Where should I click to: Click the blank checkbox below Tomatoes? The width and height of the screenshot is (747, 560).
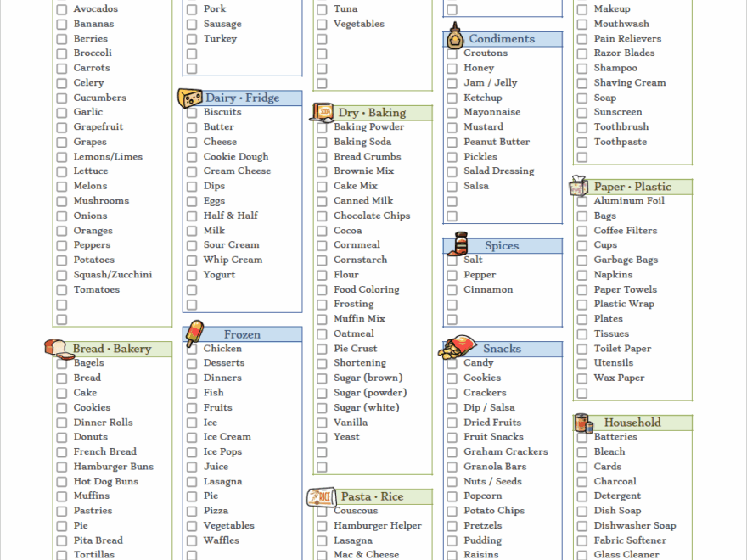tap(60, 304)
